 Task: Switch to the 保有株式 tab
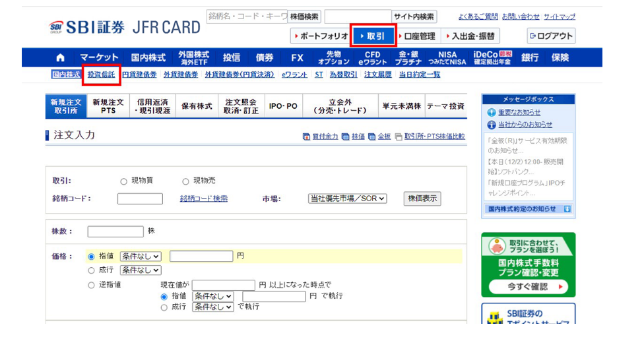tap(197, 106)
